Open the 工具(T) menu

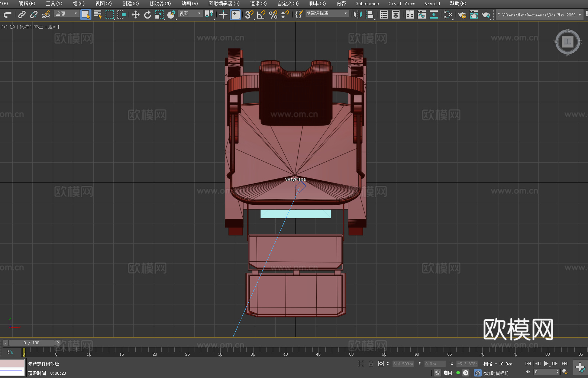[x=54, y=3]
